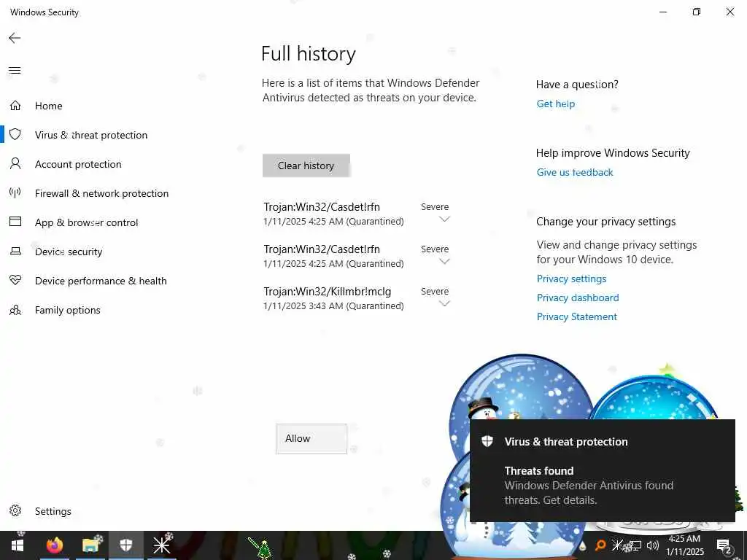Go back using the back arrow

15,38
